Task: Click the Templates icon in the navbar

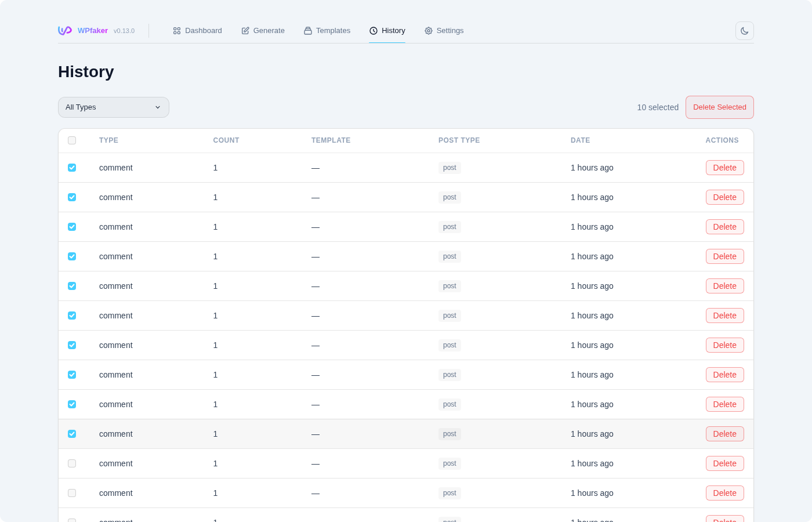Action: coord(307,30)
